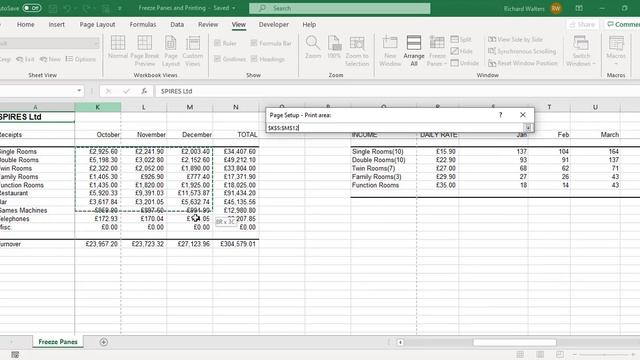Click the formula bar Cancel X icon
Image resolution: width=640 pixels, height=360 pixels.
click(108, 91)
